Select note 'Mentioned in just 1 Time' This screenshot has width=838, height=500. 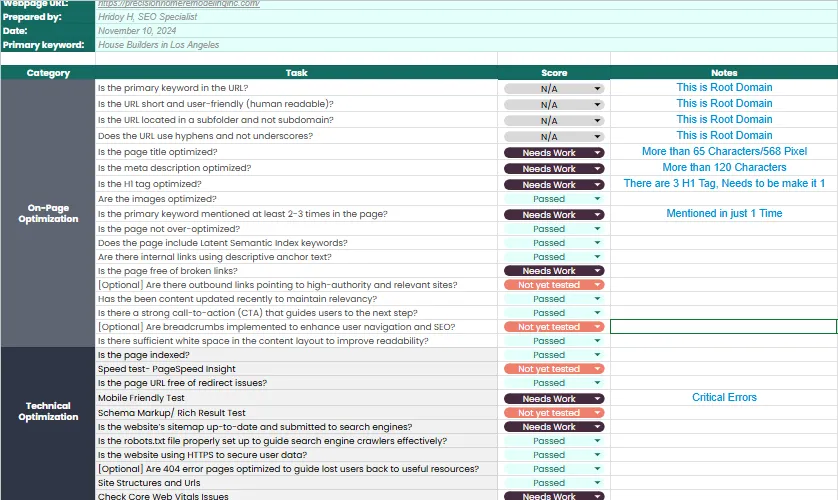pyautogui.click(x=724, y=213)
